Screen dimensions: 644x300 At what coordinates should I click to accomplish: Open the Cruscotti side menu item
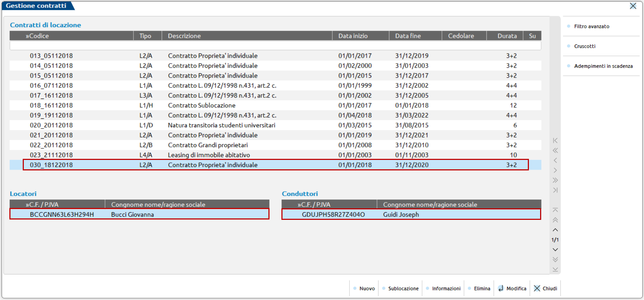[x=584, y=46]
